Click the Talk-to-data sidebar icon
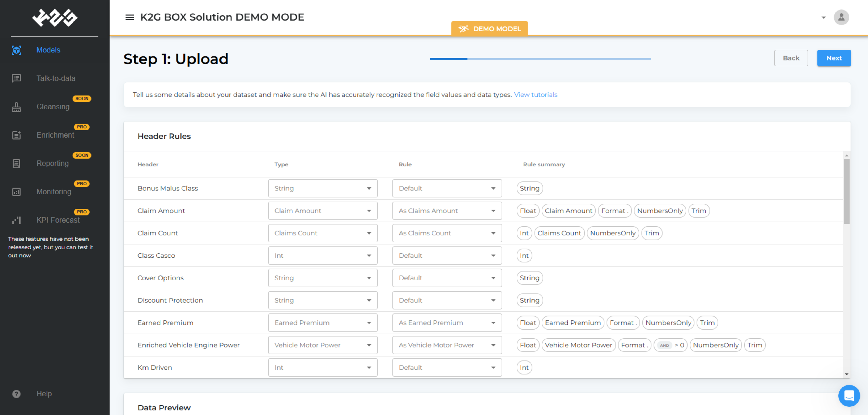 point(16,78)
